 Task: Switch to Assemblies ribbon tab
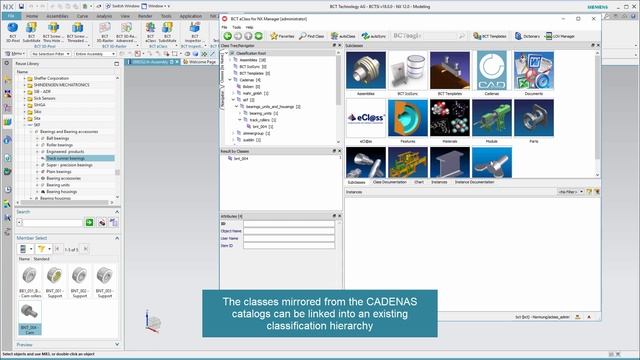coord(57,16)
